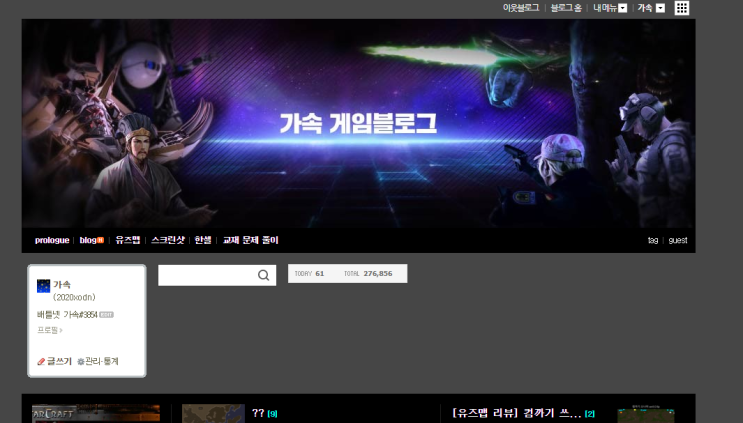Image resolution: width=743 pixels, height=423 pixels.
Task: Click the map thumbnail beside ?? post
Action: [213, 414]
